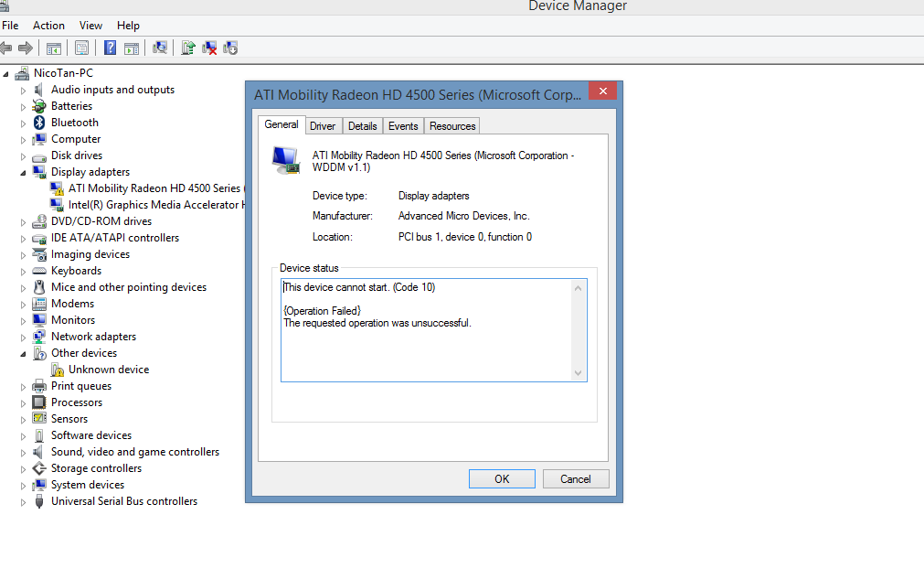924x579 pixels.
Task: Click the Bluetooth icon in tree
Action: click(x=39, y=123)
